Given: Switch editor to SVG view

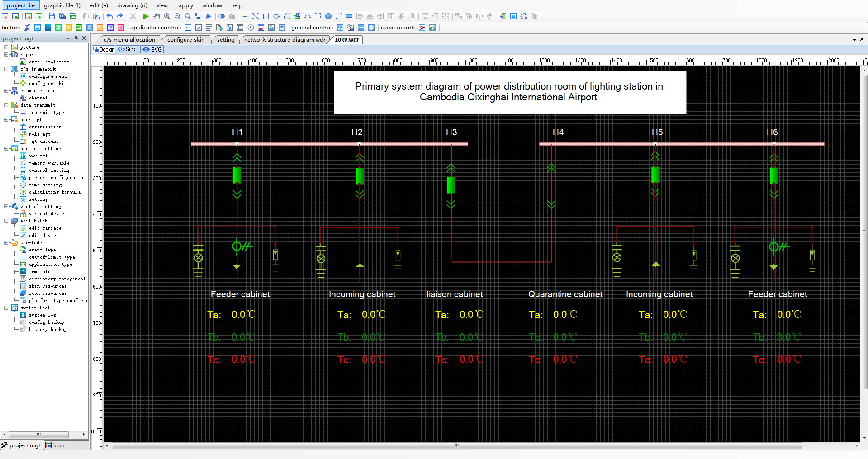Looking at the screenshot, I should click(152, 49).
